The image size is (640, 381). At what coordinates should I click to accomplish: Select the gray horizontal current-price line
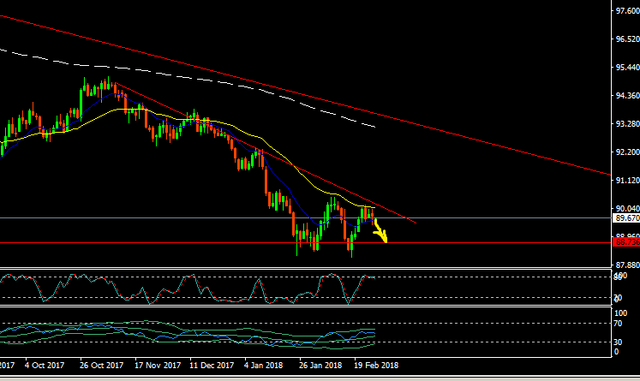(x=306, y=218)
